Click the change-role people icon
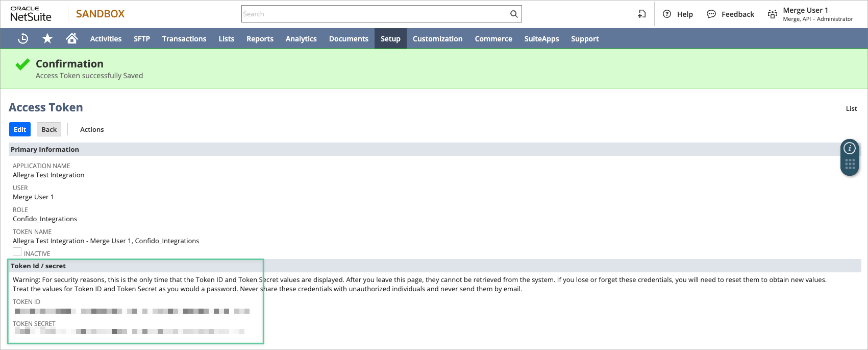868x350 pixels. tap(773, 14)
